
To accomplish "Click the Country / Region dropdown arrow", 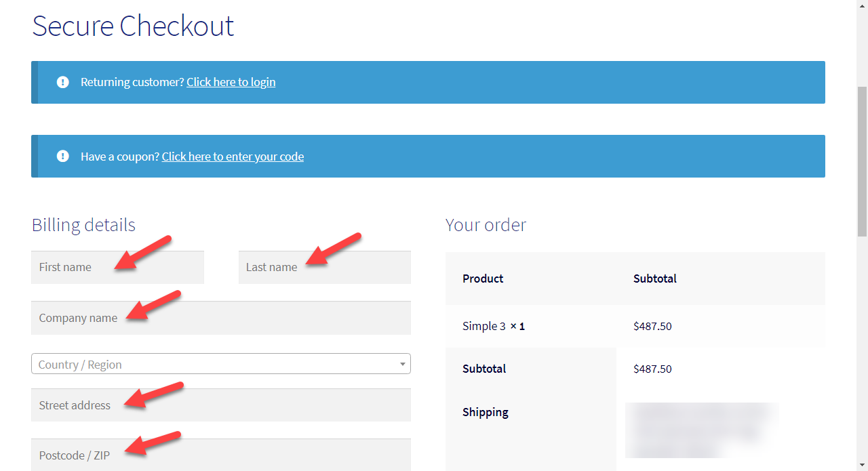I will (403, 364).
